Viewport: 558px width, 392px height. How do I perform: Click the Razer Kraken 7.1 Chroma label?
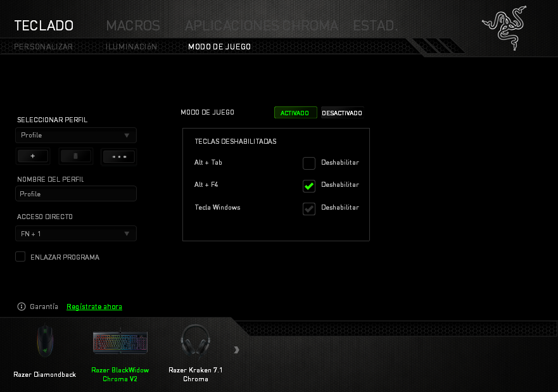[x=195, y=374]
